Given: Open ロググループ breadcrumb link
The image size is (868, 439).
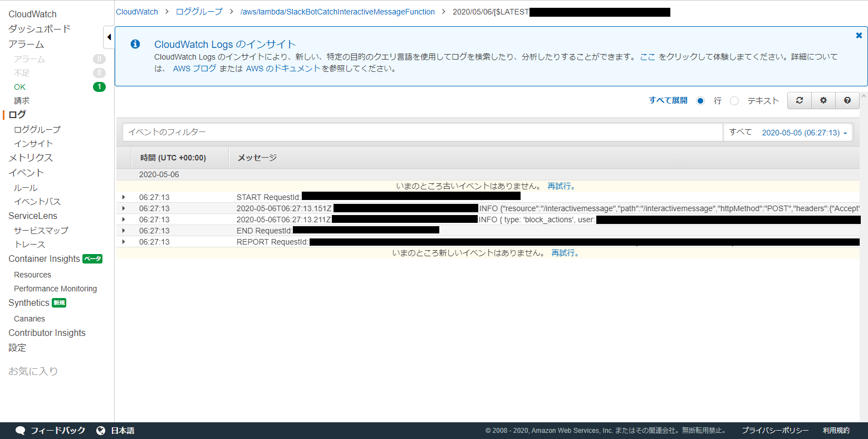Looking at the screenshot, I should (199, 12).
